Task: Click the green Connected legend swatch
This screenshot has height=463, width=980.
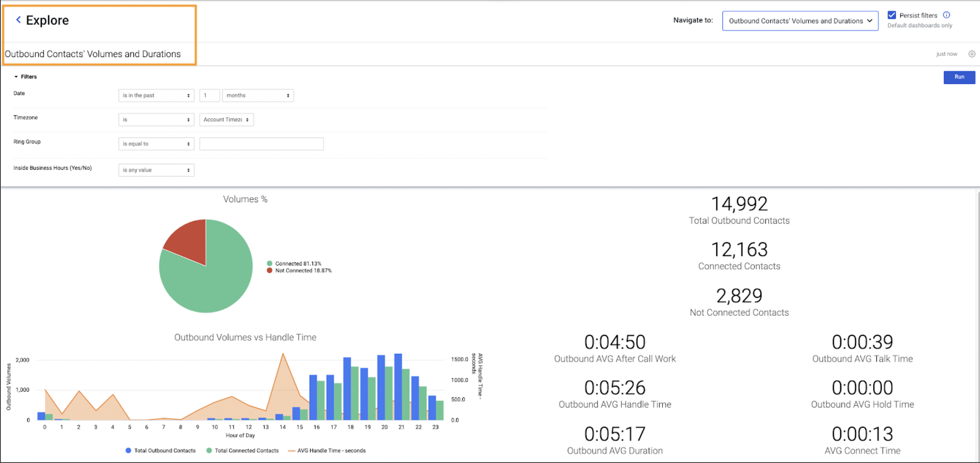Action: click(x=269, y=263)
